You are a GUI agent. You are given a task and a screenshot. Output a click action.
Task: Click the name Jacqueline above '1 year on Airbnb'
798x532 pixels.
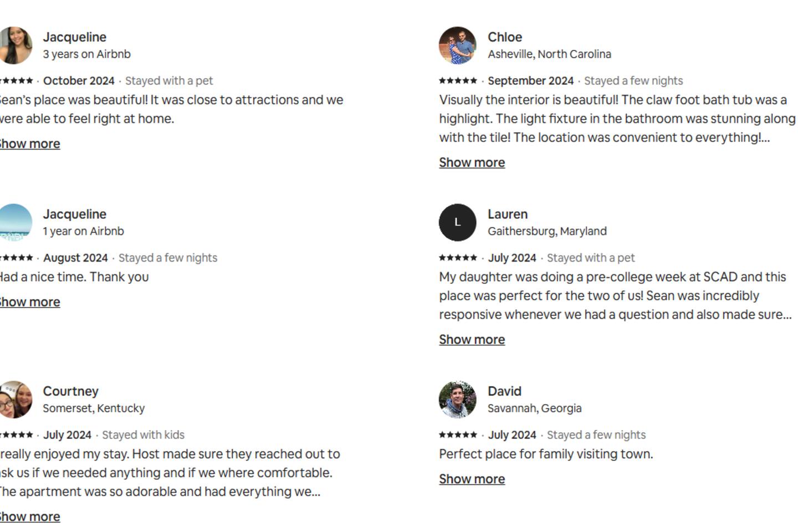tap(74, 214)
